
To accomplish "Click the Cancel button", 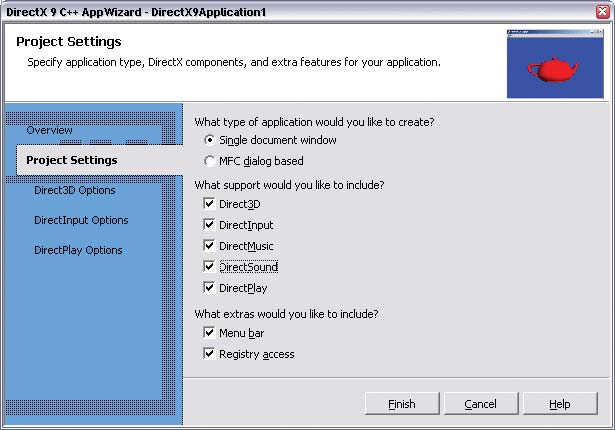I will 480,404.
